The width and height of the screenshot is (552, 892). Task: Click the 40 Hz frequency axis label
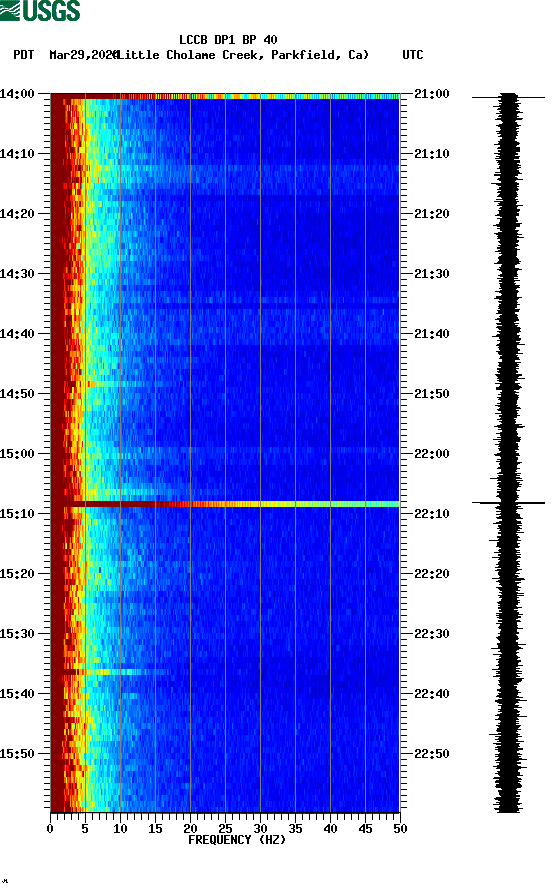(330, 829)
